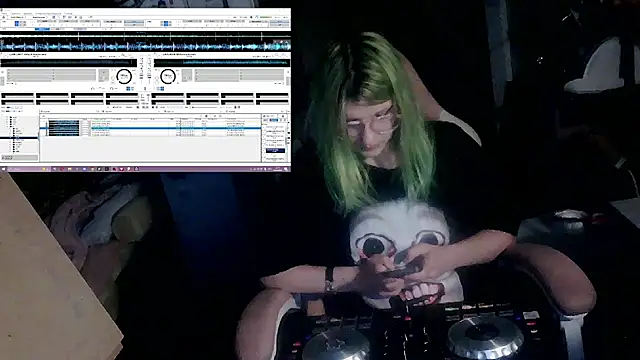Click the gray button below the playlist tree
The width and height of the screenshot is (640, 360).
pos(20,157)
